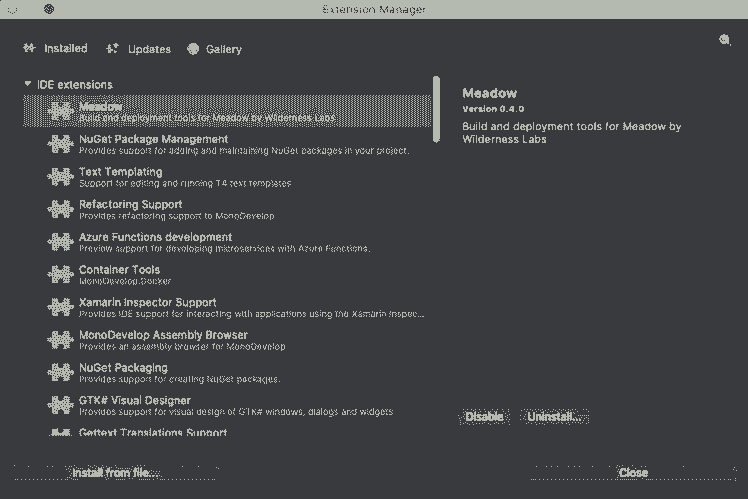
Task: Click the search magnifier icon
Action: [725, 40]
